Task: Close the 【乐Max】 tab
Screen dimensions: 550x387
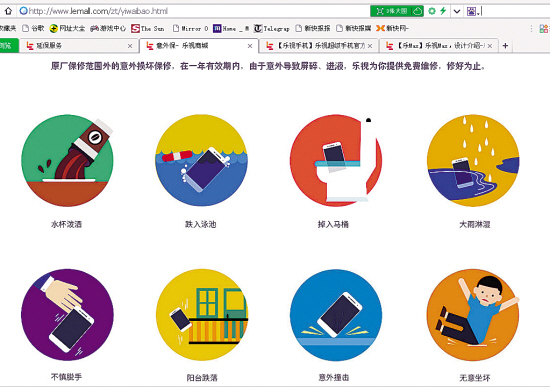Action: coord(490,46)
